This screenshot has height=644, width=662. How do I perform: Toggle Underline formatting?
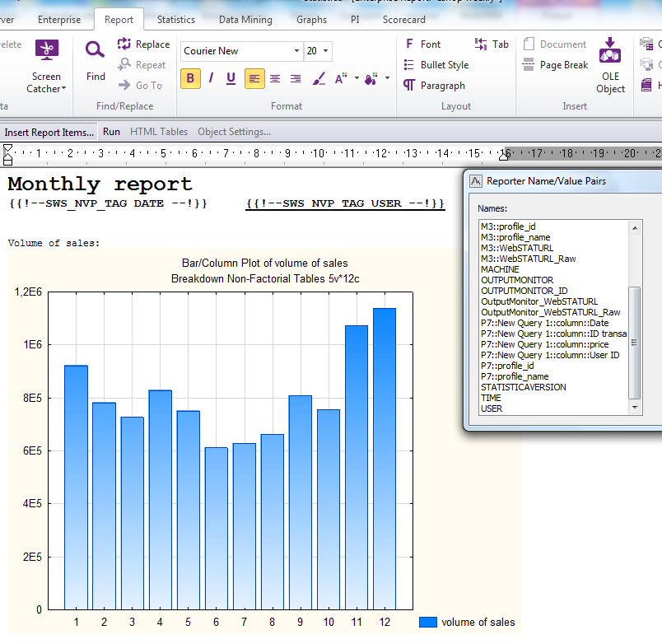(x=231, y=78)
